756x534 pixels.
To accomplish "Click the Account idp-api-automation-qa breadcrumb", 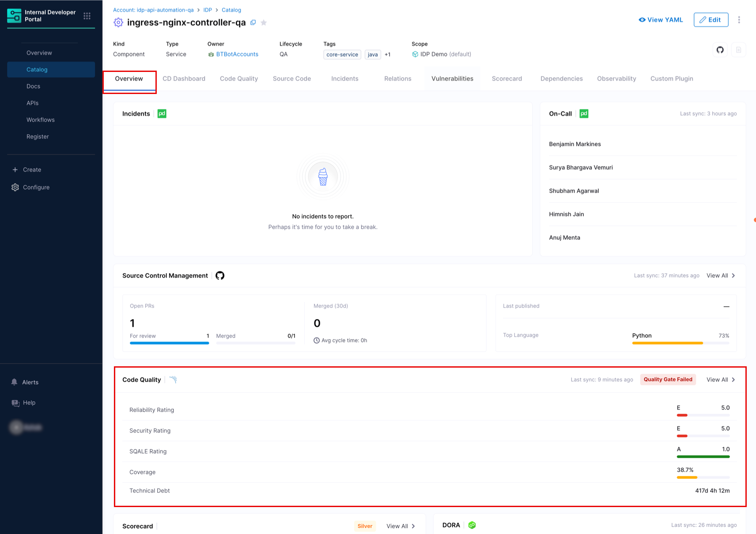I will pos(153,10).
